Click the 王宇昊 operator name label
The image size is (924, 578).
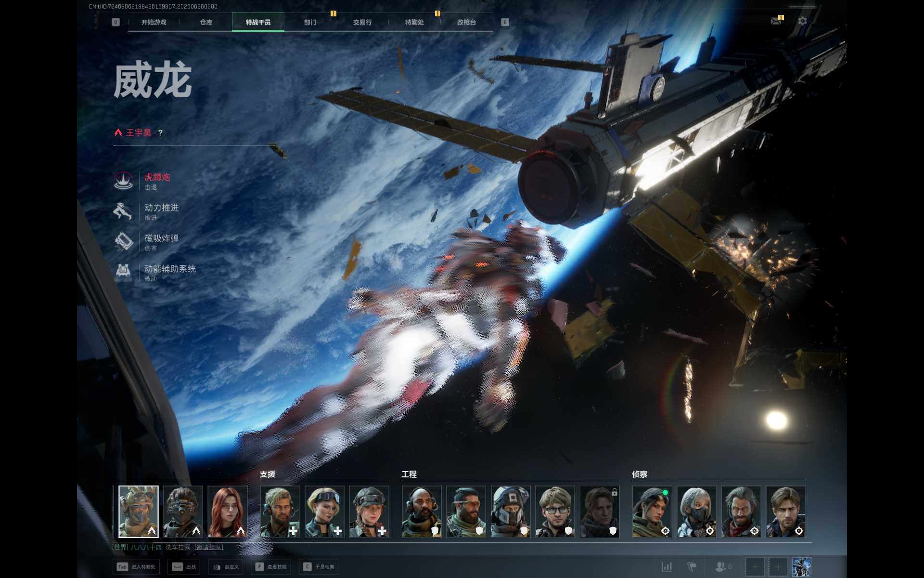pyautogui.click(x=139, y=132)
